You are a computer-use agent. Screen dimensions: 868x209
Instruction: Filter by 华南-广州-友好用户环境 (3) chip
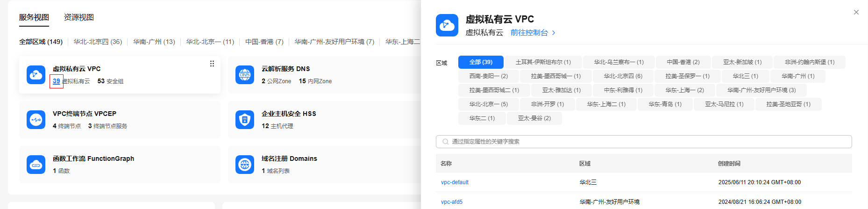point(761,90)
